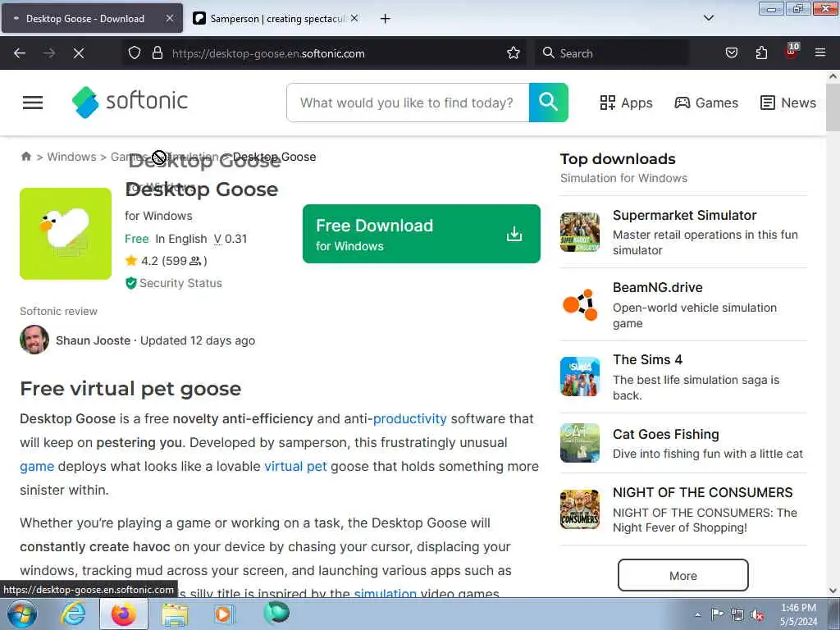The height and width of the screenshot is (630, 840).
Task: Click the page vertical scrollbar thumb
Action: point(833,107)
